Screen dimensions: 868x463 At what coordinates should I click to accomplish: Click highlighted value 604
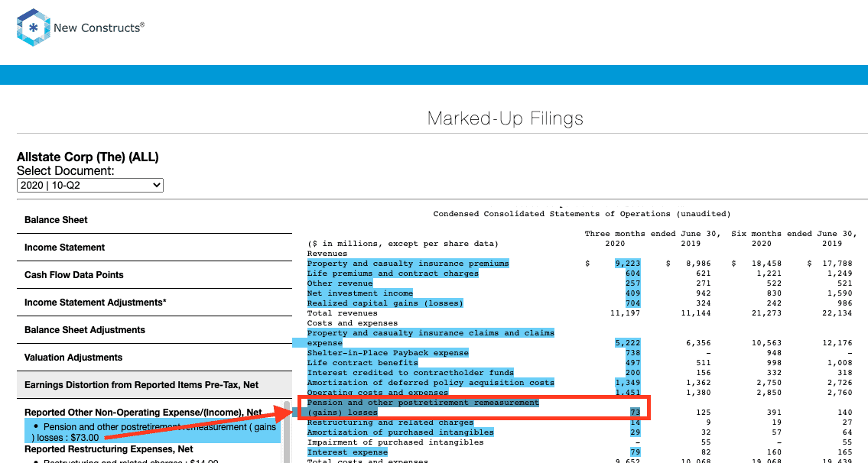[x=632, y=274]
